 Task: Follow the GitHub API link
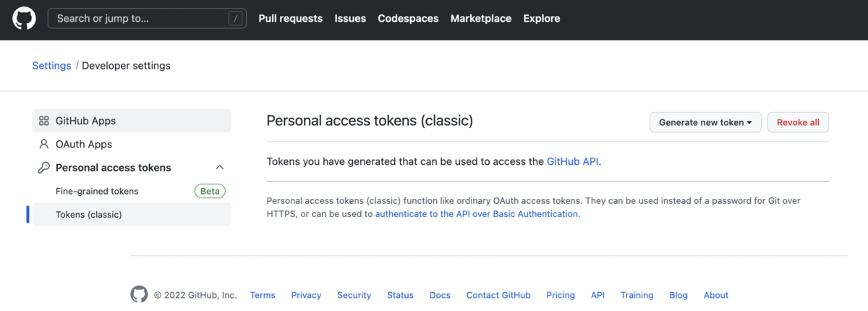(x=572, y=161)
